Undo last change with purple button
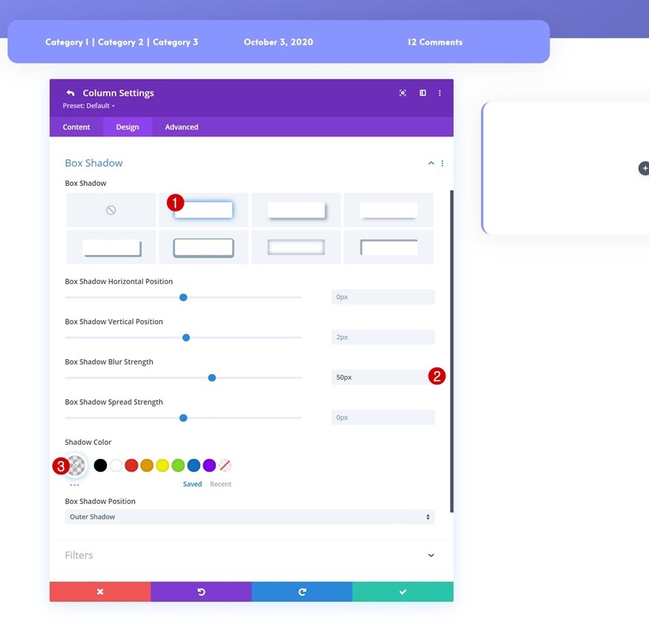 pos(201,592)
